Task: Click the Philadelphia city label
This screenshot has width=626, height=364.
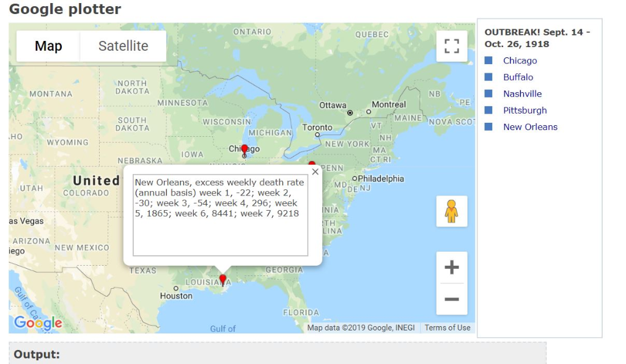Action: (380, 178)
